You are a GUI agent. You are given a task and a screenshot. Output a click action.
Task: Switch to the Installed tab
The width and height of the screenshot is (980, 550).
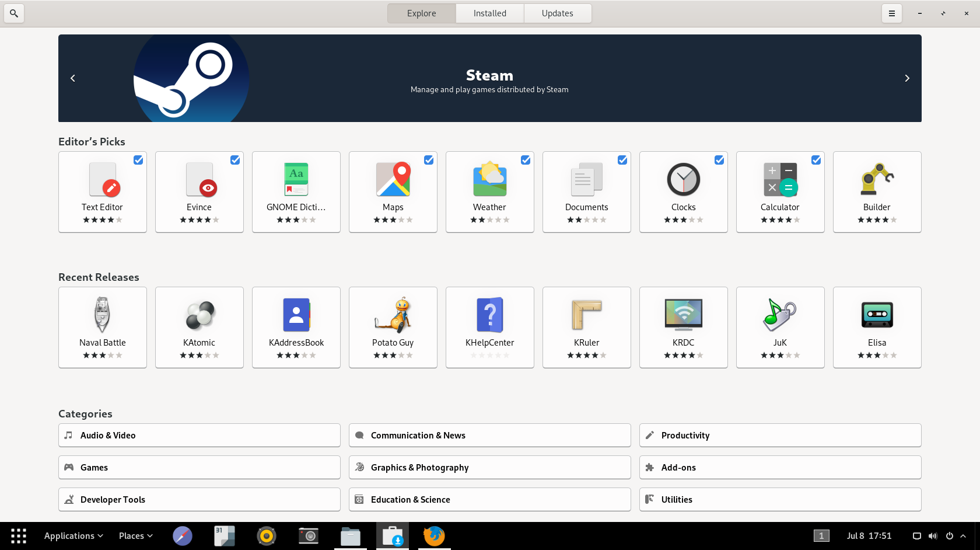pyautogui.click(x=490, y=13)
